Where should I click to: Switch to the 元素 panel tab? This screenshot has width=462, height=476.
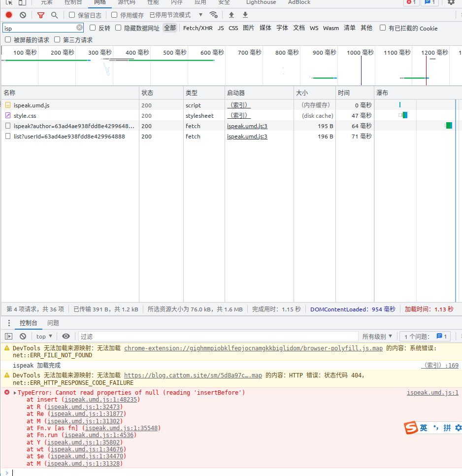click(47, 3)
